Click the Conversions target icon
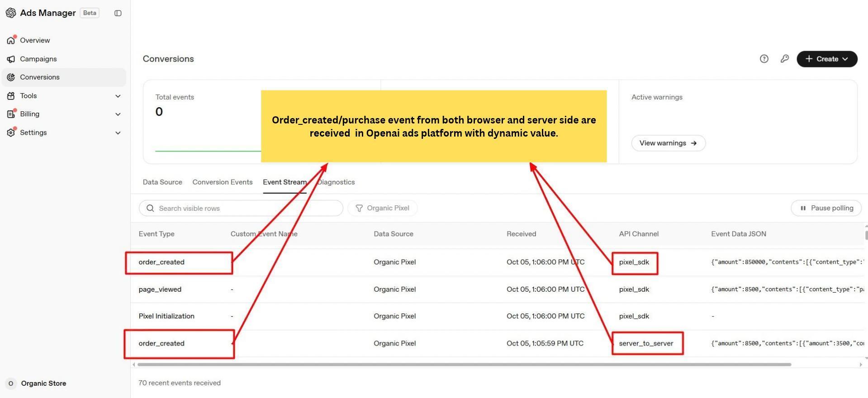 [11, 77]
